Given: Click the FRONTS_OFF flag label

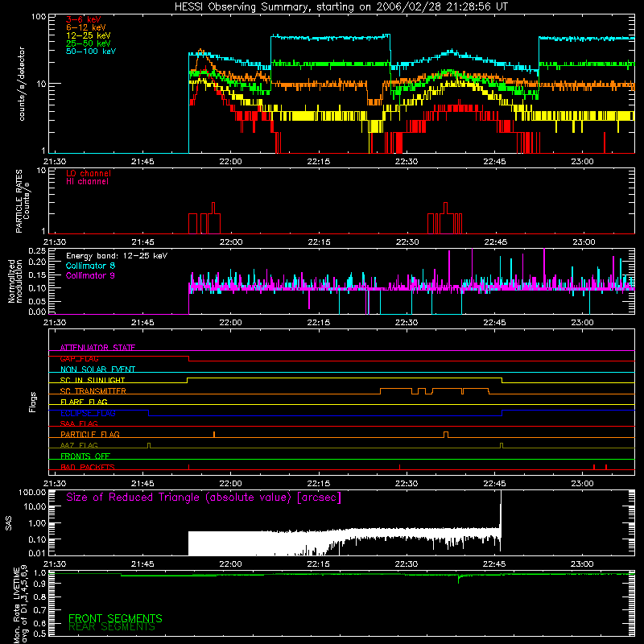Looking at the screenshot, I should (x=85, y=456).
